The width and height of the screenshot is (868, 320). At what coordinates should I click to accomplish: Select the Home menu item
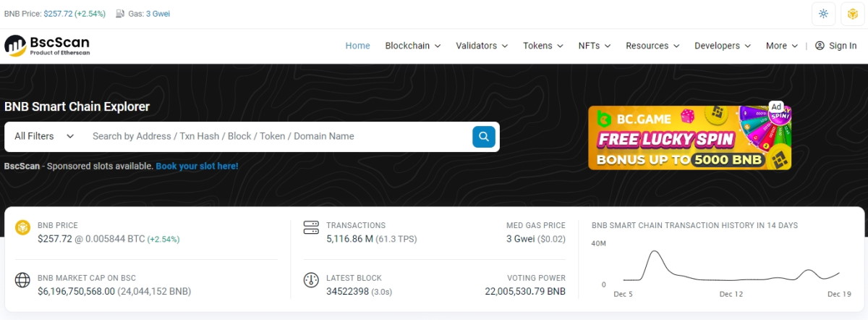point(357,46)
